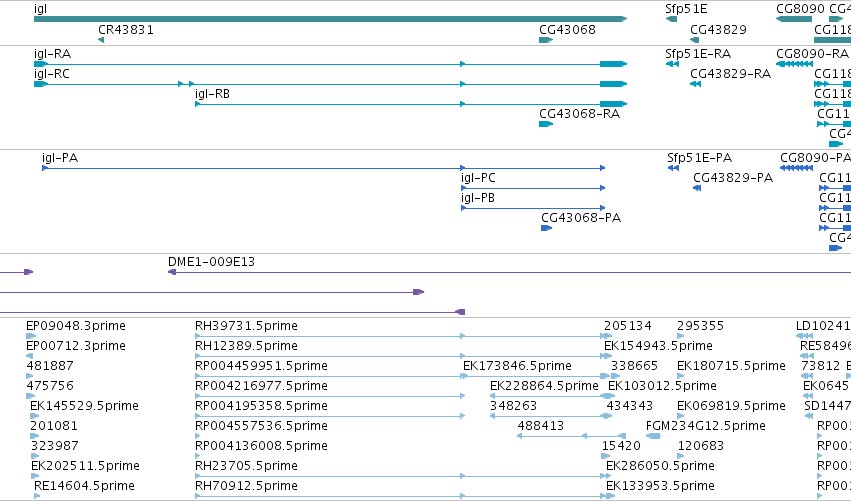Click the 488413 feature label

(x=541, y=426)
